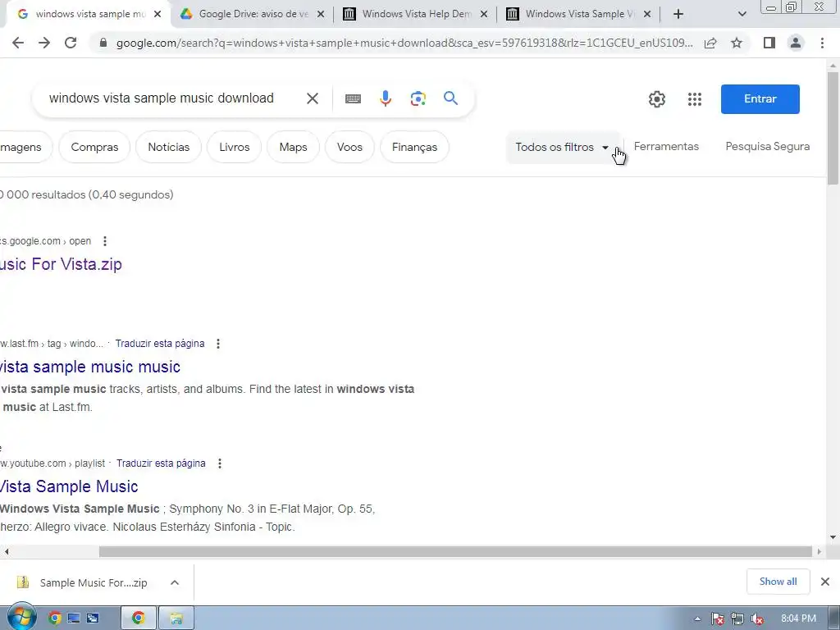
Task: Open the Sample Music zip download options chevron
Action: (175, 582)
